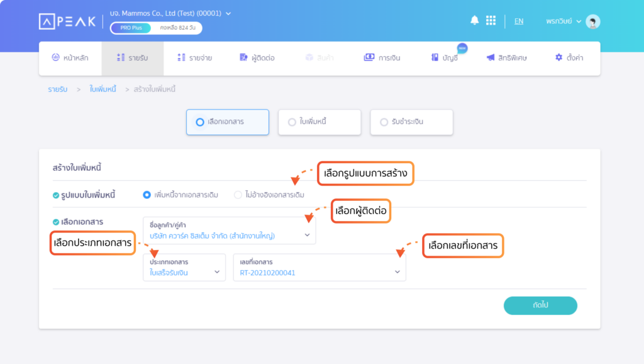Viewport: 644px width, 364px height.
Task: Expand the ประเภทเอกสาร dropdown
Action: click(x=184, y=268)
